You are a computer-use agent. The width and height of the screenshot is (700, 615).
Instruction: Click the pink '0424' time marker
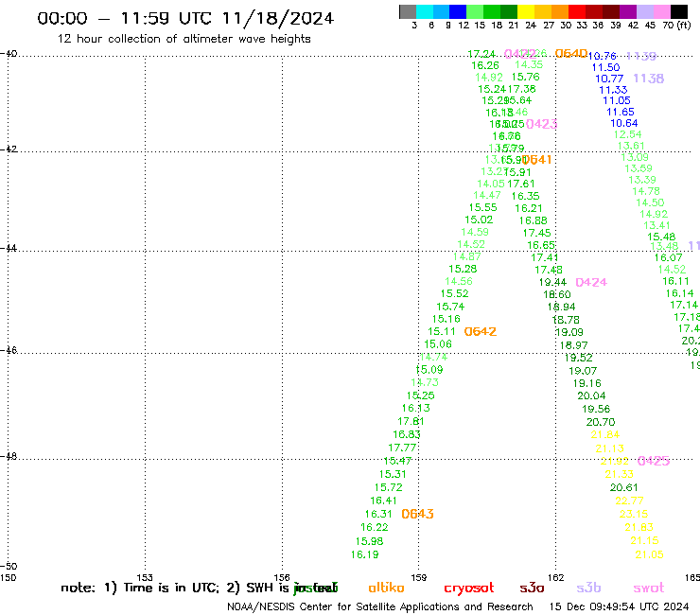pos(591,282)
